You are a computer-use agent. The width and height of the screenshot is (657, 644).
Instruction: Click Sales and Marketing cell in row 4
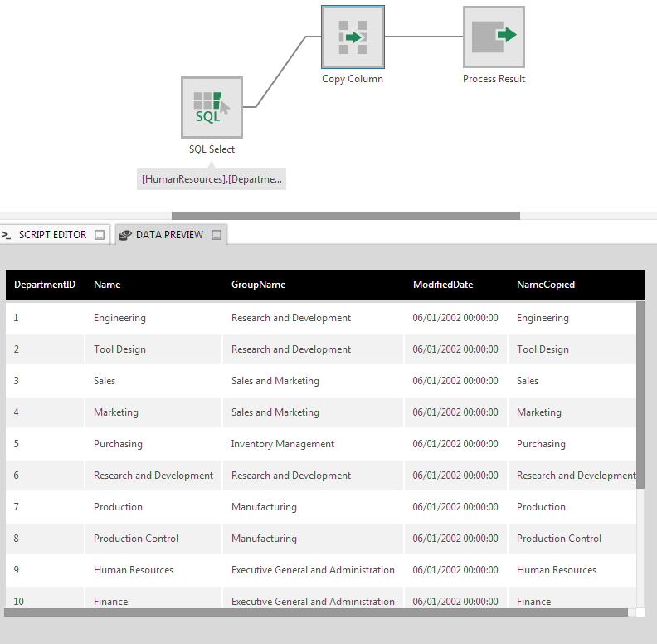(x=313, y=412)
